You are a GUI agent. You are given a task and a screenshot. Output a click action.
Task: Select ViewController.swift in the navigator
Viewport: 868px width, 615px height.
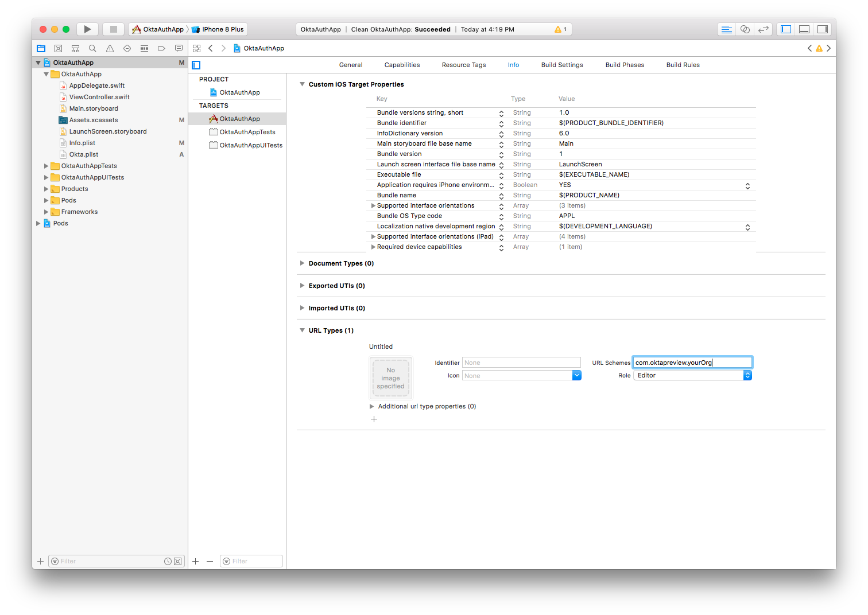click(x=99, y=97)
